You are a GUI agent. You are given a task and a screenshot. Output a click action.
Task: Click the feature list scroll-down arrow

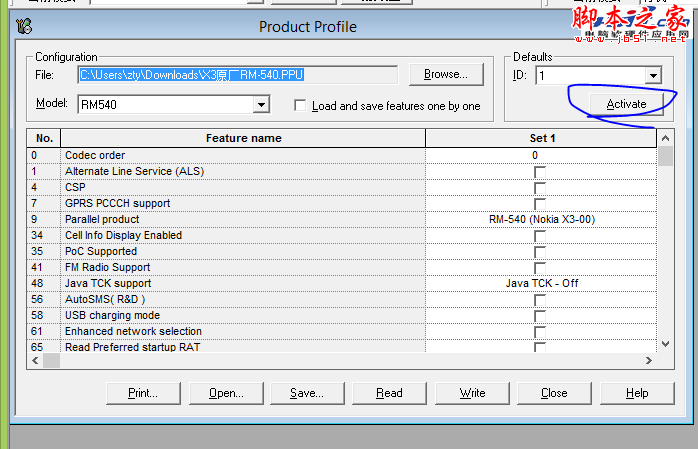click(x=665, y=343)
